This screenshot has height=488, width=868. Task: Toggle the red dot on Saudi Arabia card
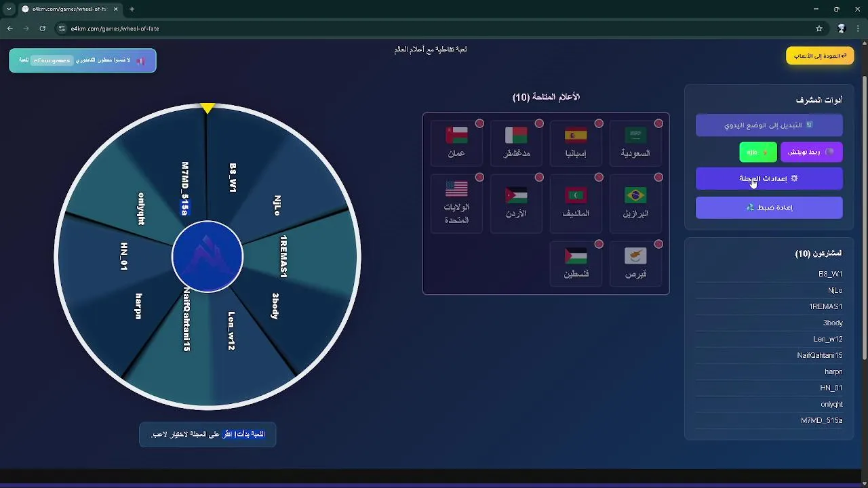[658, 123]
